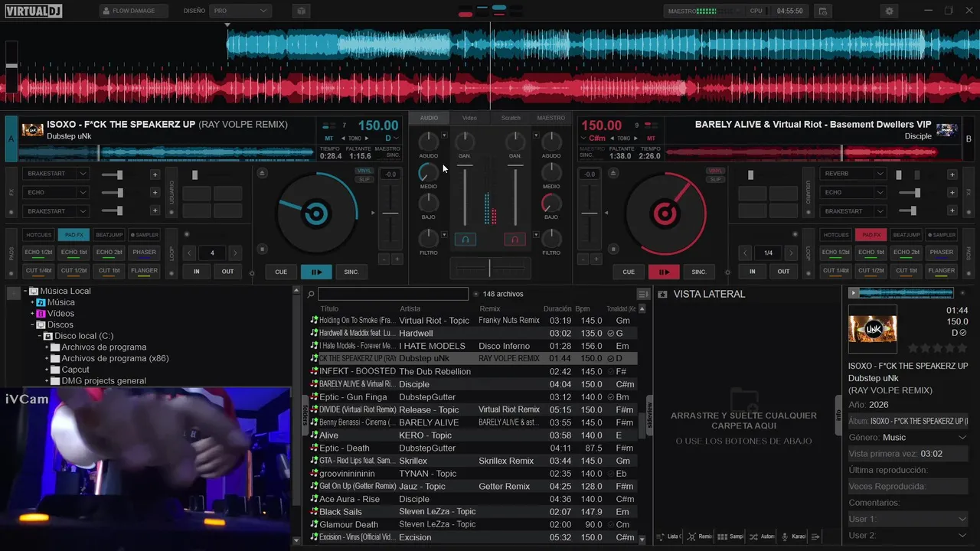The width and height of the screenshot is (980, 551).
Task: Play or pause deck A
Action: coord(316,272)
